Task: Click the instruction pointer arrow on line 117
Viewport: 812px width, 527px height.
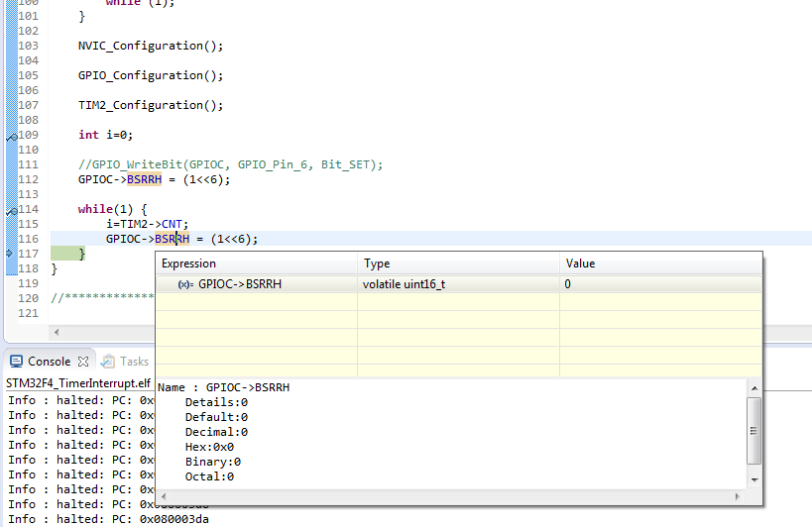Action: (x=9, y=254)
